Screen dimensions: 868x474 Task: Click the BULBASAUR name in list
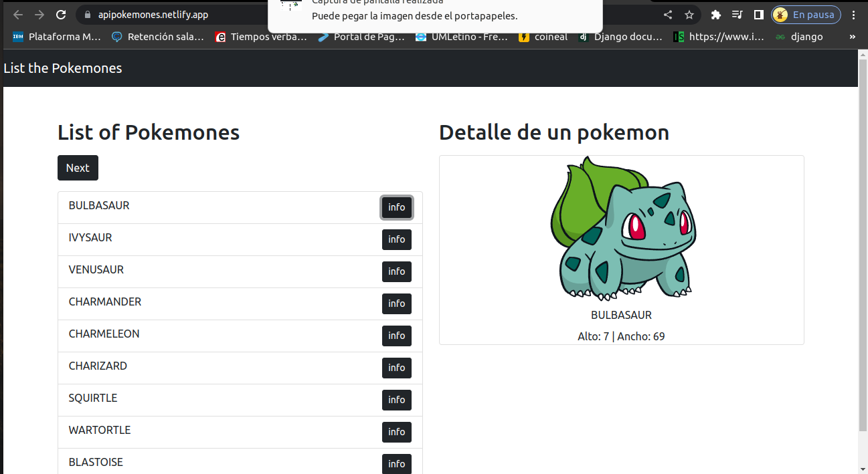coord(99,205)
